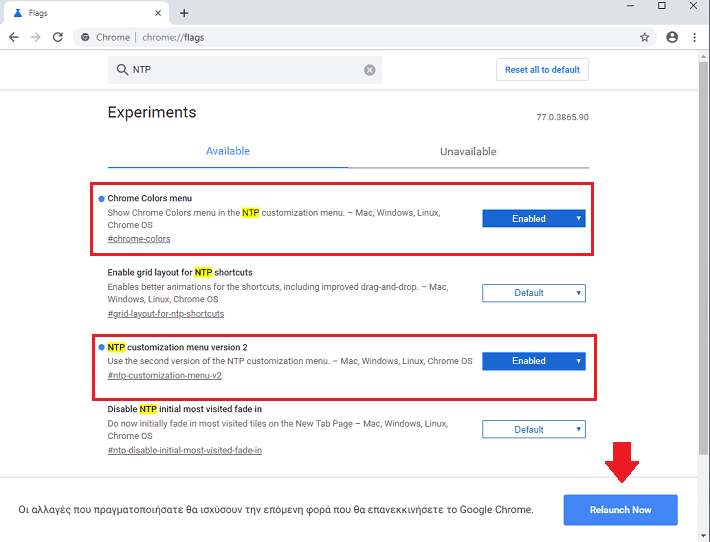
Task: Open the #chrome-colors anchor link
Action: 139,239
